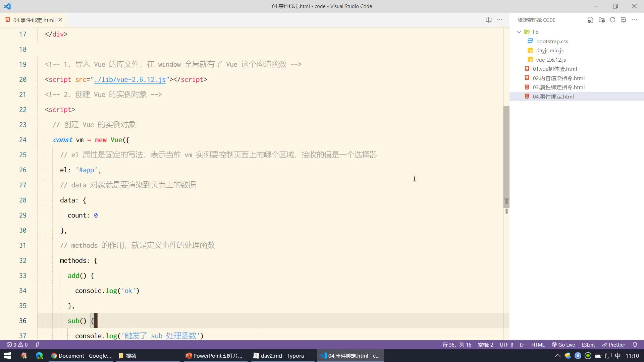This screenshot has height=362, width=644.
Task: Switch to Document - Google Chrome window
Action: click(81, 356)
